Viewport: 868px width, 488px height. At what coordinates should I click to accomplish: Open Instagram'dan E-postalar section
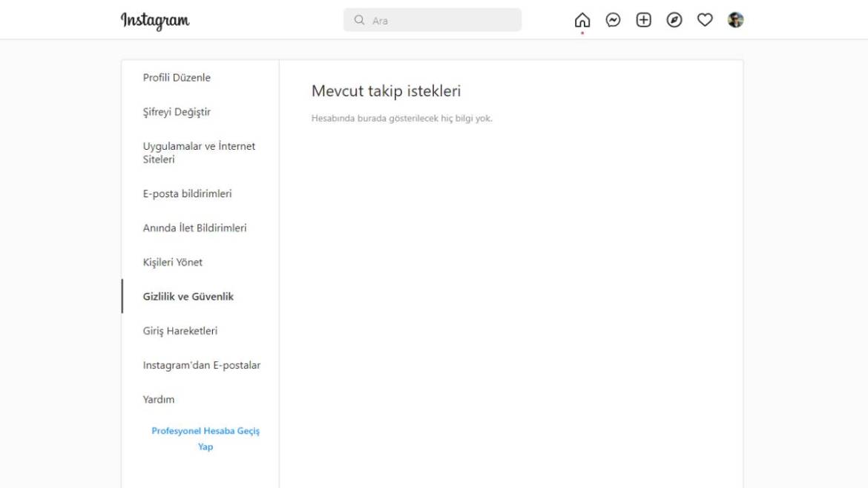[x=201, y=365]
